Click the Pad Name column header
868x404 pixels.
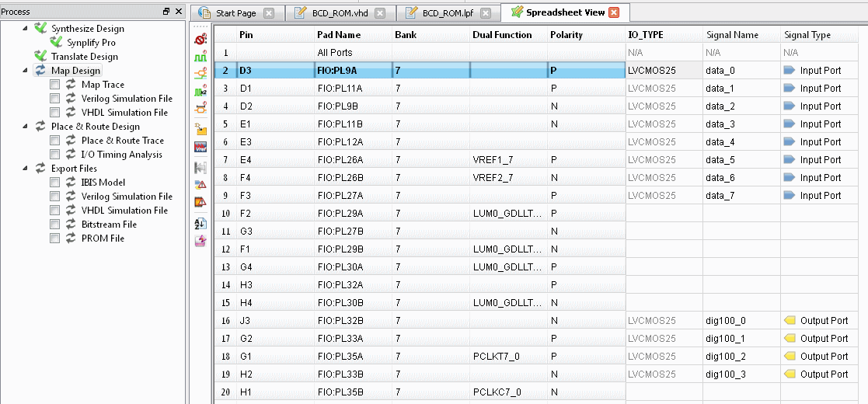(x=353, y=35)
